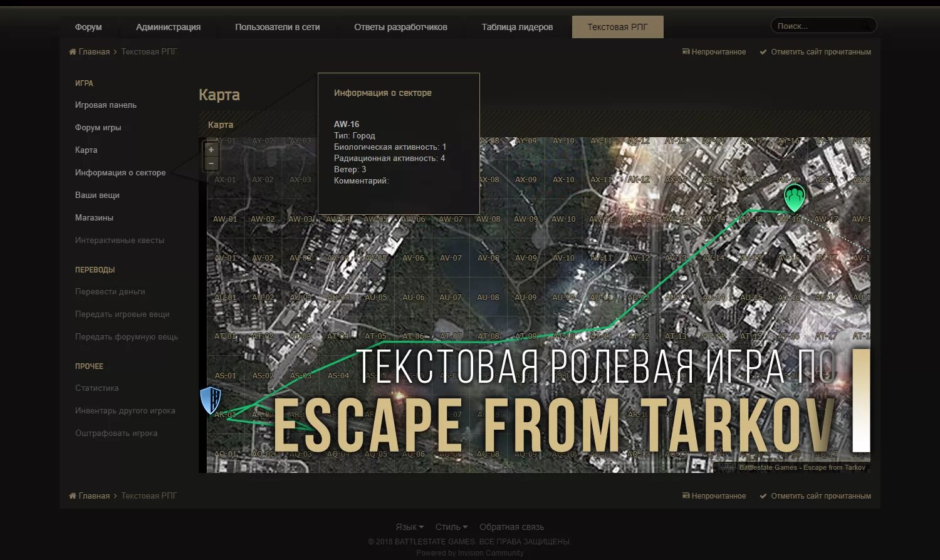Open Статистика in sidebar

point(97,388)
